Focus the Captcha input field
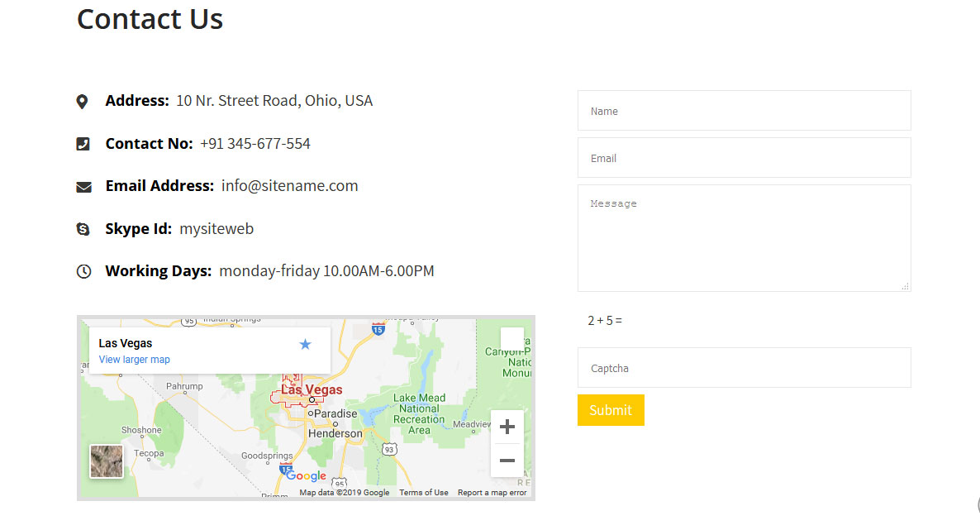 [x=744, y=368]
